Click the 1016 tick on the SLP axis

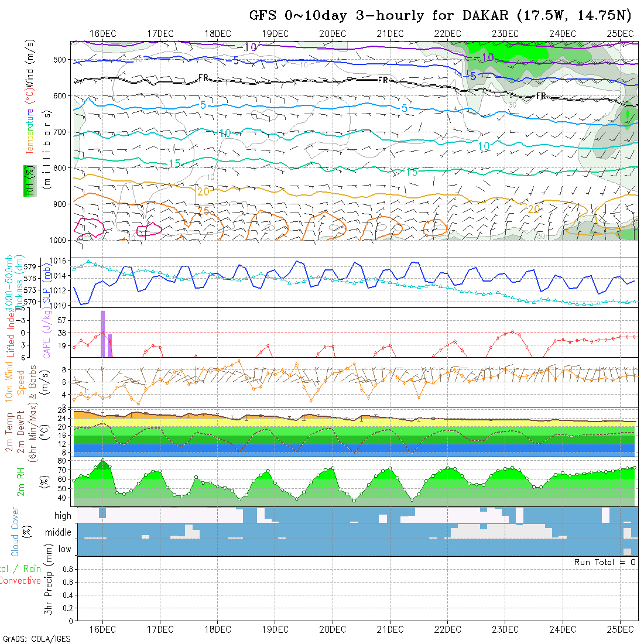pyautogui.click(x=58, y=260)
